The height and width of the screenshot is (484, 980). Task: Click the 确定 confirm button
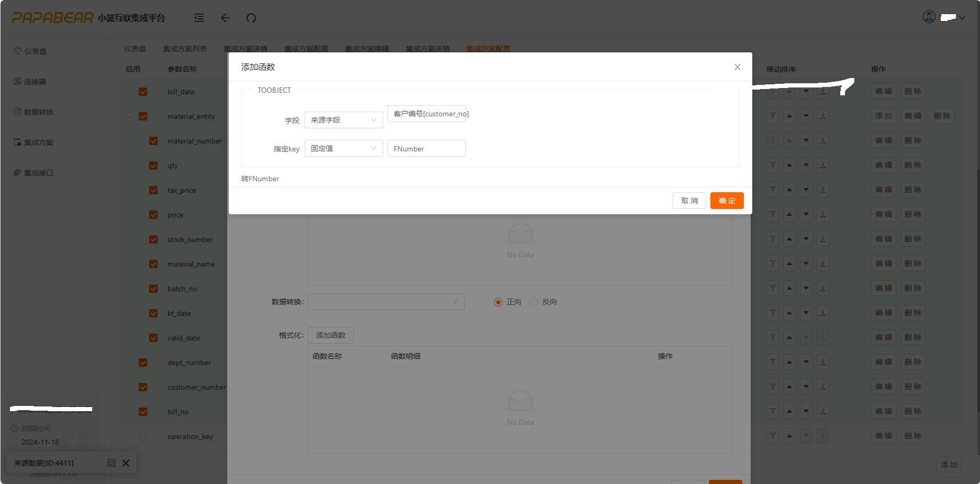(x=727, y=201)
